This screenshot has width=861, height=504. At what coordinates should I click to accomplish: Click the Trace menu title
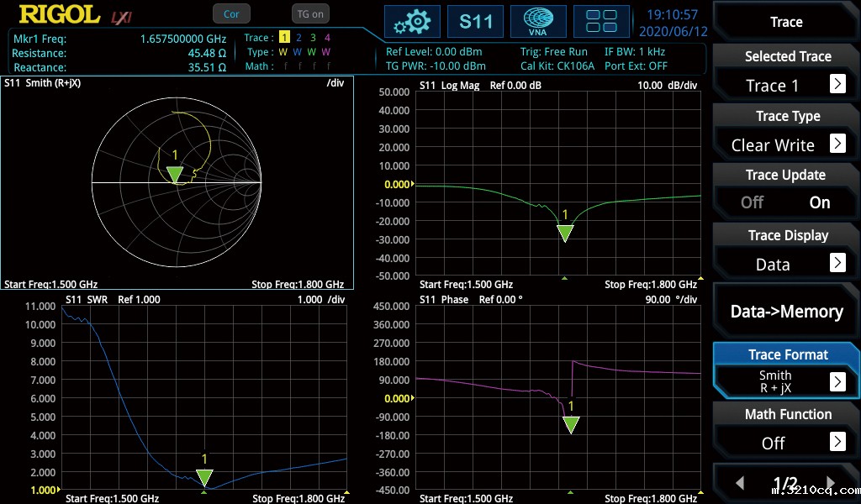coord(786,22)
